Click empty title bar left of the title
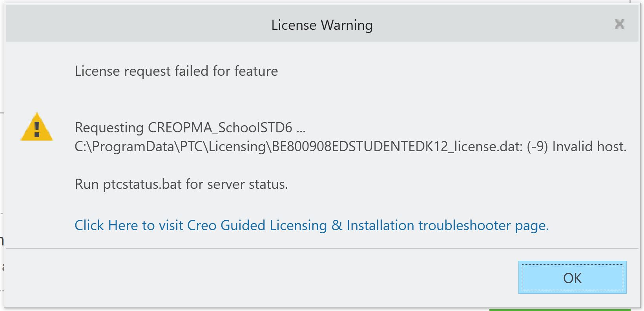This screenshot has height=311, width=644. coord(118,24)
